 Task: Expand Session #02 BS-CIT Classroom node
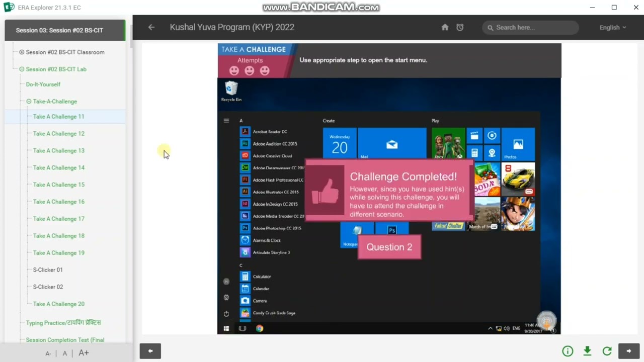click(22, 52)
